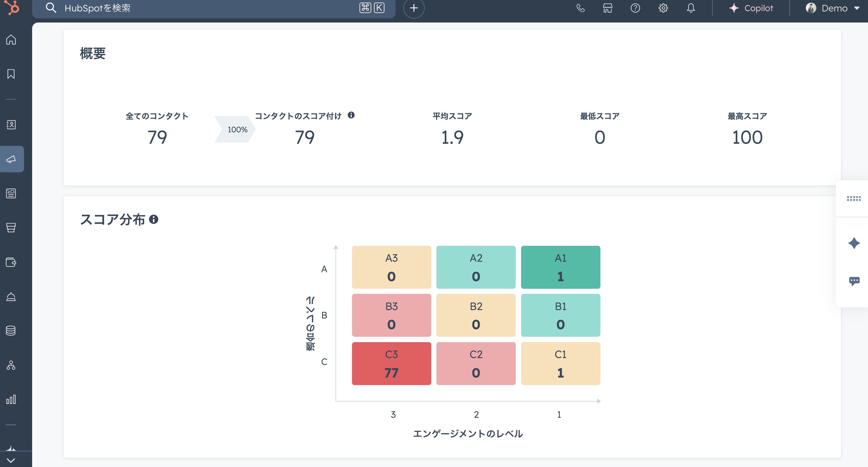Image resolution: width=868 pixels, height=467 pixels.
Task: Show info for コンタクトのスコア付け
Action: tap(351, 115)
